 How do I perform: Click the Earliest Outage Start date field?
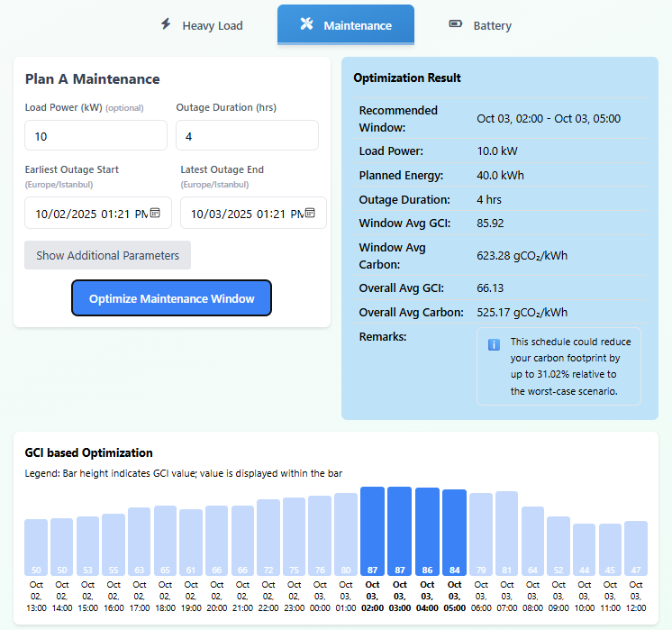(86, 214)
